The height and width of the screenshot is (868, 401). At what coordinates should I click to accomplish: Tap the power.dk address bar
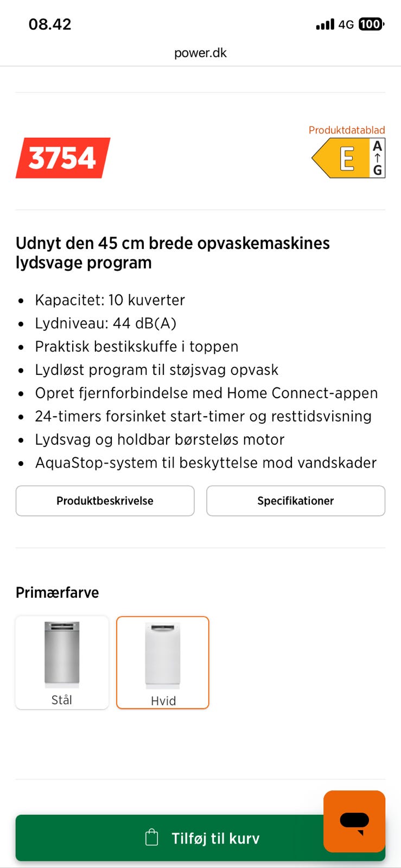click(x=200, y=53)
